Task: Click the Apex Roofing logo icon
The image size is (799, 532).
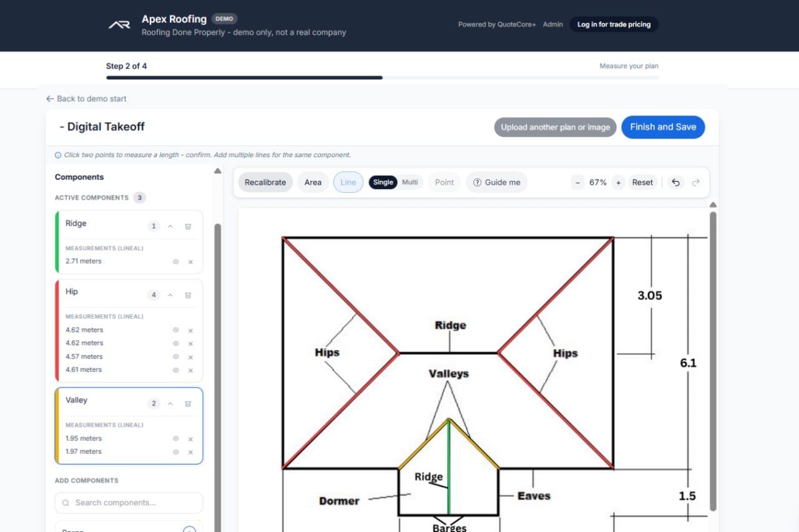Action: pos(119,25)
